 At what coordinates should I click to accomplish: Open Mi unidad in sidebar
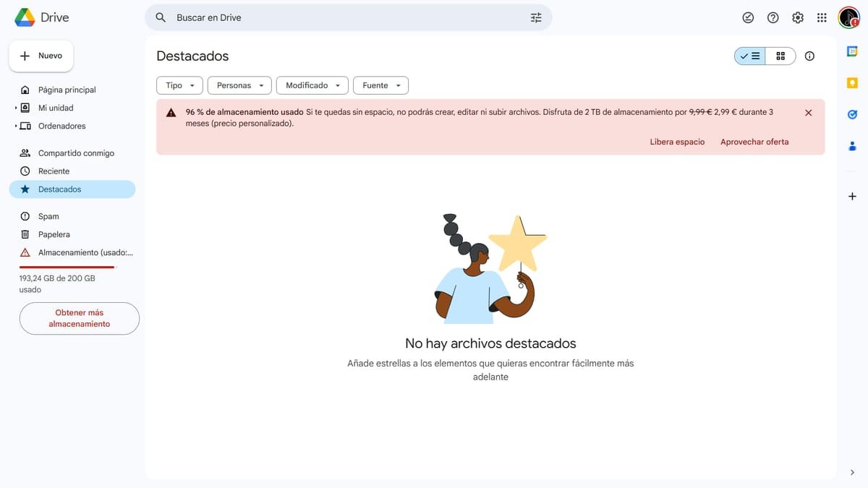click(72, 108)
